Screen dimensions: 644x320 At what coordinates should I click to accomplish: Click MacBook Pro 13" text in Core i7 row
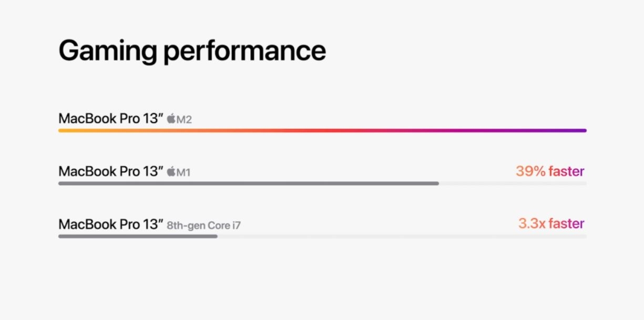point(110,224)
